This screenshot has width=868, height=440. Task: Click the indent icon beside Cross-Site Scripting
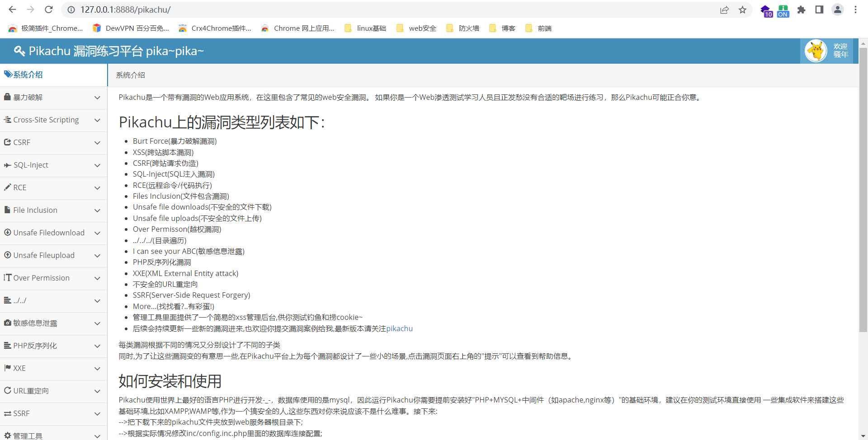tap(8, 119)
